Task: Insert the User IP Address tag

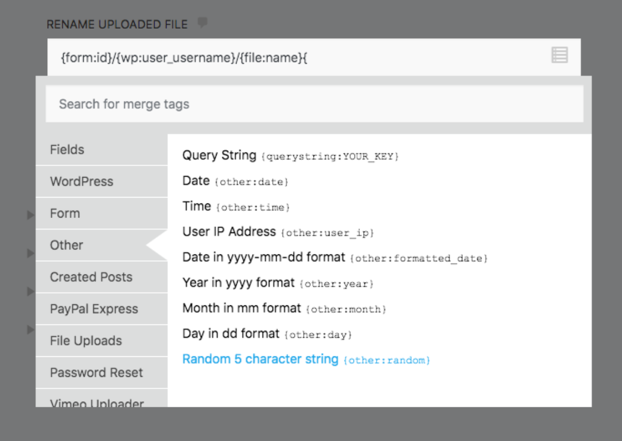Action: point(277,232)
